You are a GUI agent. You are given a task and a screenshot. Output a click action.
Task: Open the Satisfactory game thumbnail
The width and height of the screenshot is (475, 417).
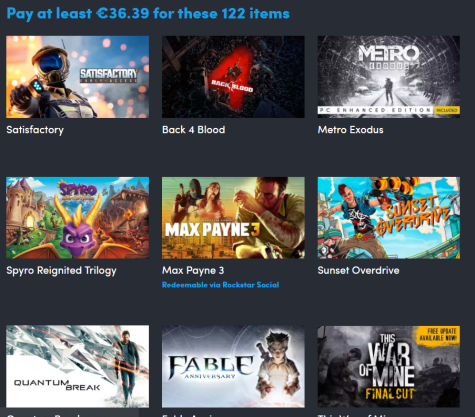(77, 77)
